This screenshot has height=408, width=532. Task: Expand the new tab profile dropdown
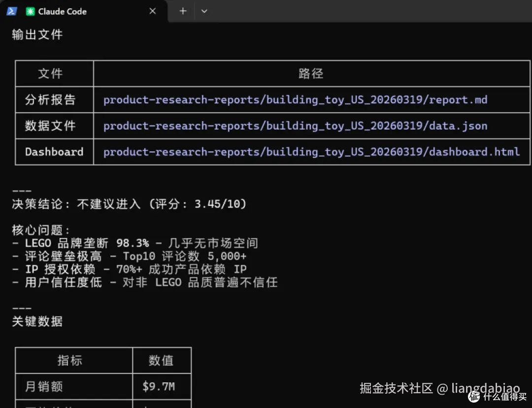pyautogui.click(x=204, y=11)
